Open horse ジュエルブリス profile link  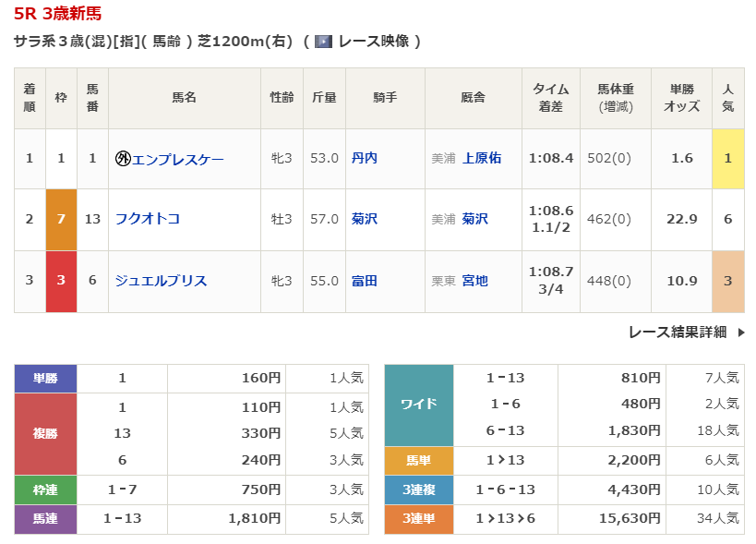(161, 281)
